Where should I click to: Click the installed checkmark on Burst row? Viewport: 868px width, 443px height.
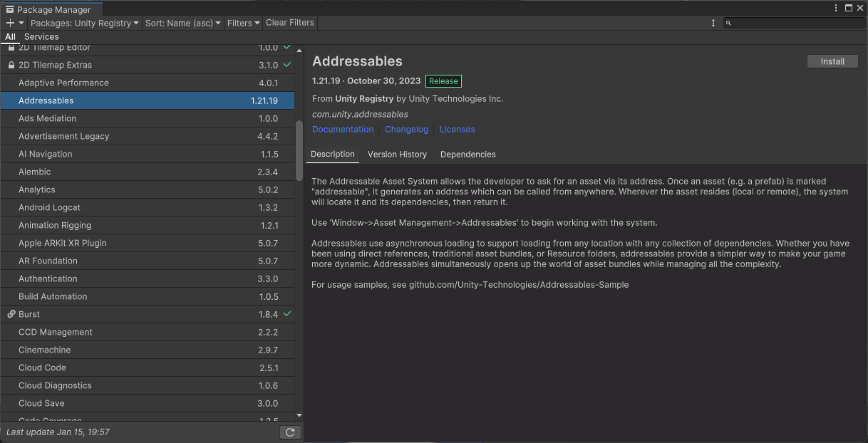click(287, 314)
